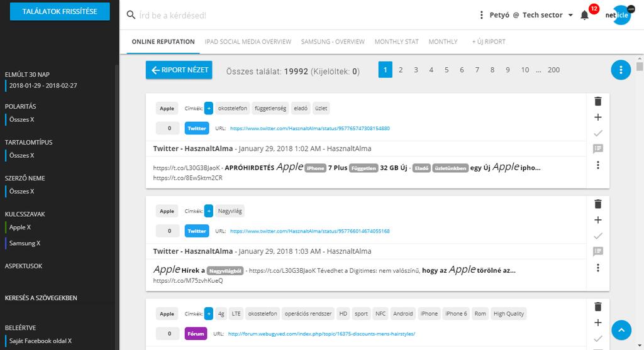Click the okostelefon tag on first mention
Viewport: 644px width, 350px height.
pos(233,108)
